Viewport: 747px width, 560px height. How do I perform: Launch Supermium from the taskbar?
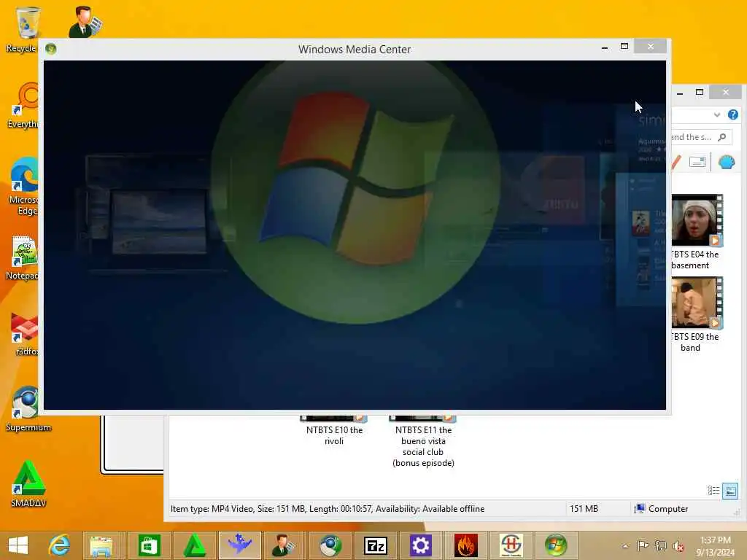coord(330,545)
